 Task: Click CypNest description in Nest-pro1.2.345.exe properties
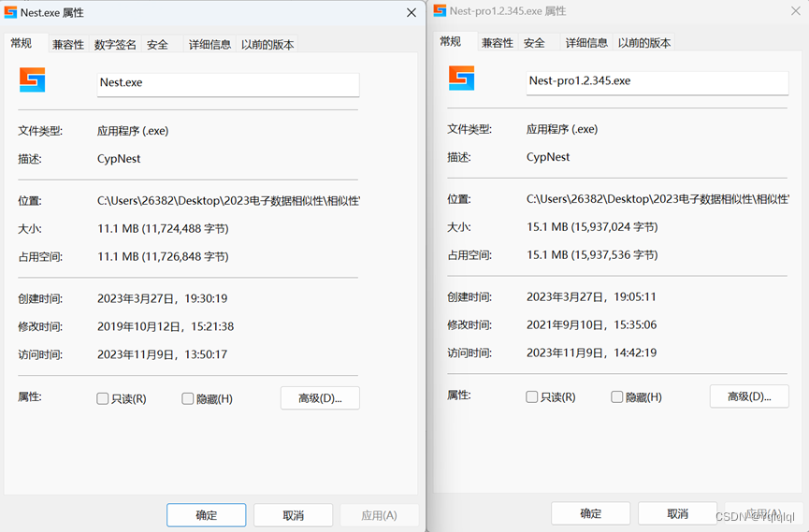[x=548, y=157]
